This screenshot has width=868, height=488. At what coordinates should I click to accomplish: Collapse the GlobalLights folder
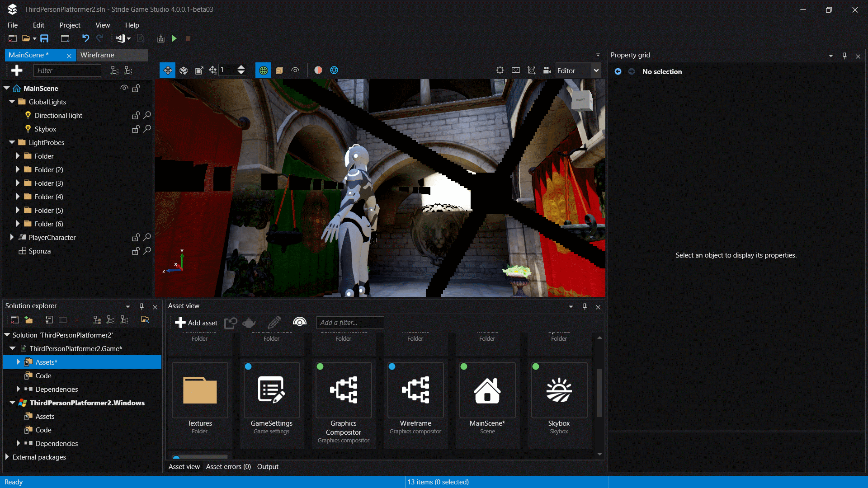click(12, 102)
